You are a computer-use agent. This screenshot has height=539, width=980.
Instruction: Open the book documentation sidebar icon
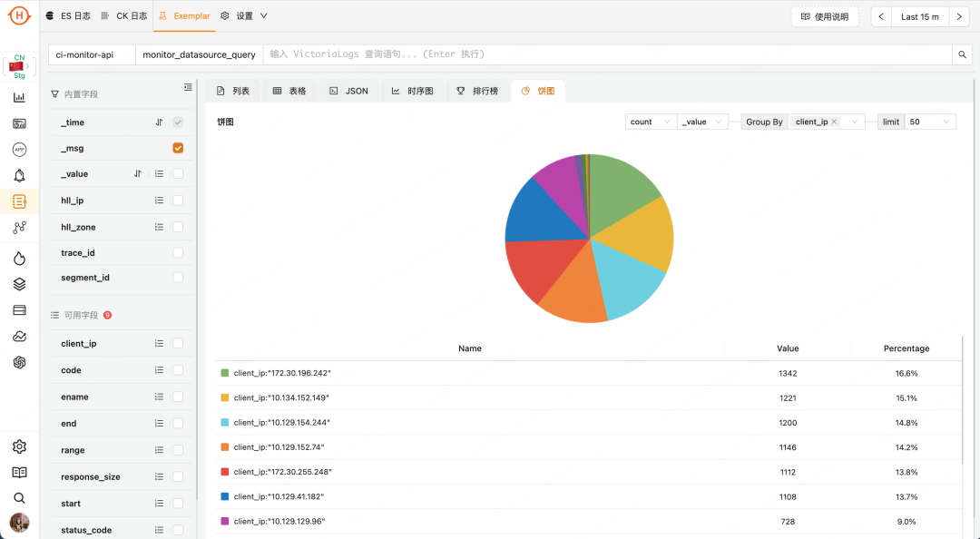[19, 473]
